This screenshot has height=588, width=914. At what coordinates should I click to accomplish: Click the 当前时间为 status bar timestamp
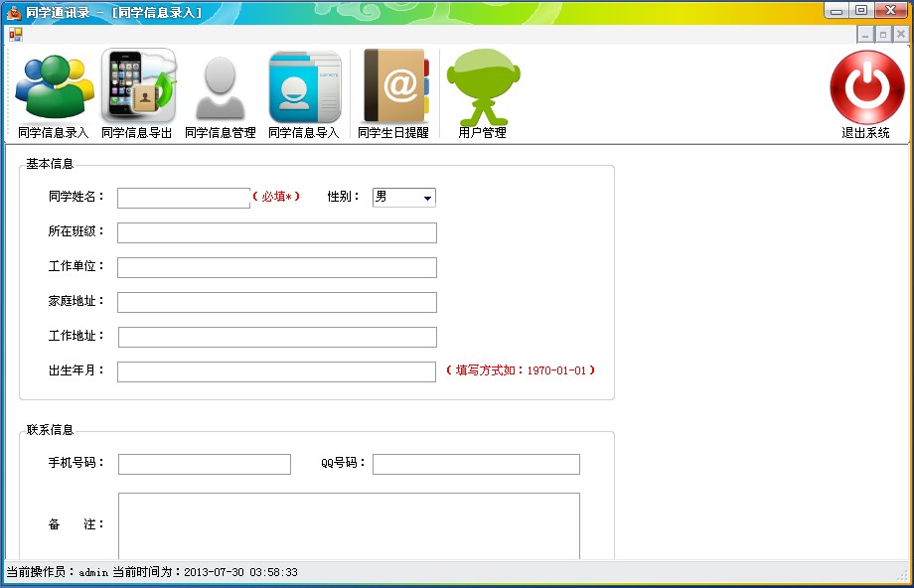click(x=205, y=572)
